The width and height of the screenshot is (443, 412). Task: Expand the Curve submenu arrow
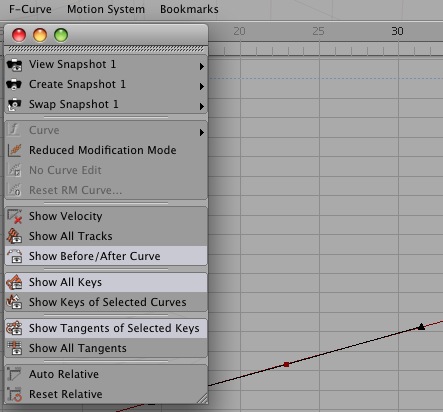pyautogui.click(x=201, y=132)
